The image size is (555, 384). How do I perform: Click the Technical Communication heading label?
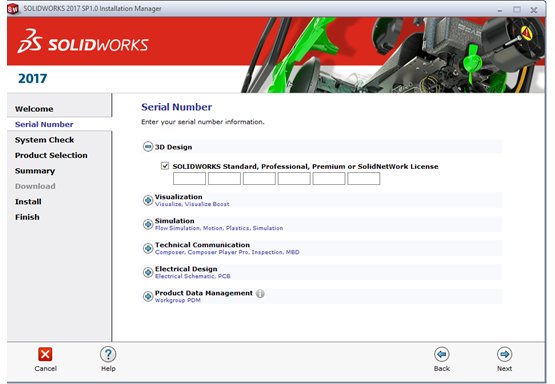coord(202,245)
